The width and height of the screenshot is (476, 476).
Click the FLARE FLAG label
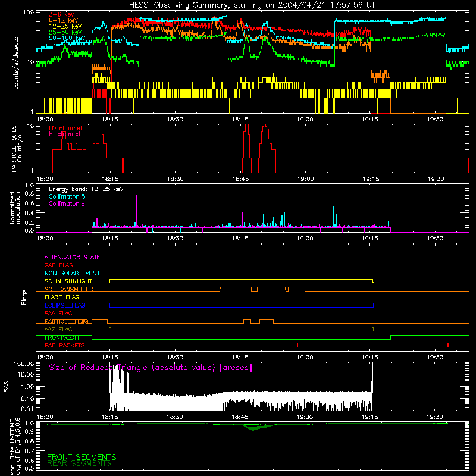(x=62, y=297)
